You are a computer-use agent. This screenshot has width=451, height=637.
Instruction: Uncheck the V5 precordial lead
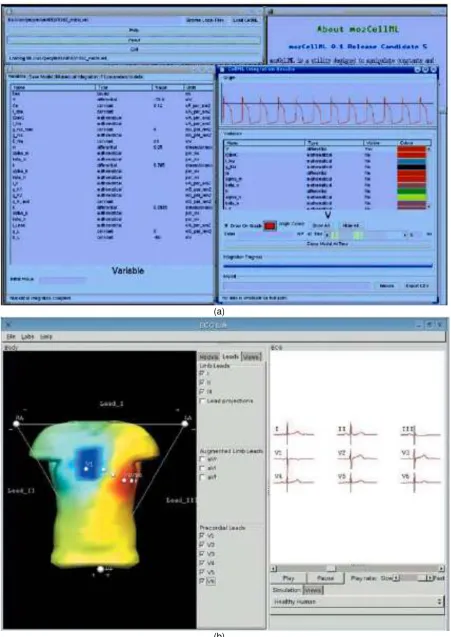click(202, 572)
